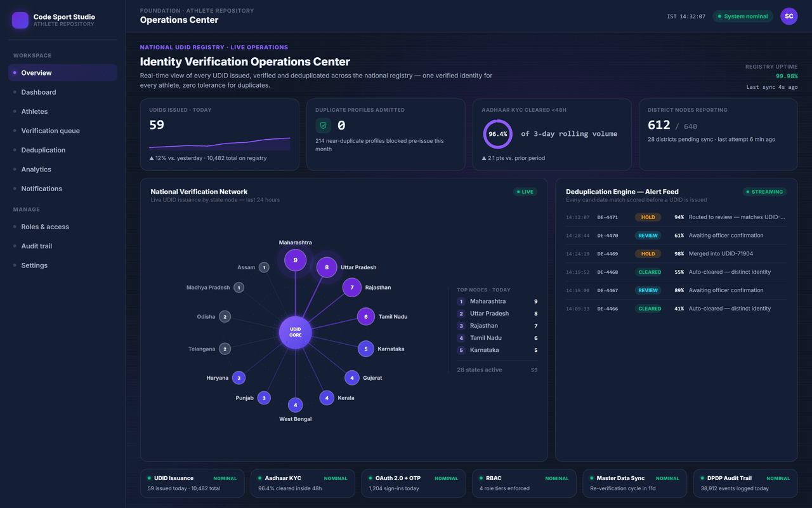The width and height of the screenshot is (812, 508).
Task: Select the Assam network node
Action: 264,267
